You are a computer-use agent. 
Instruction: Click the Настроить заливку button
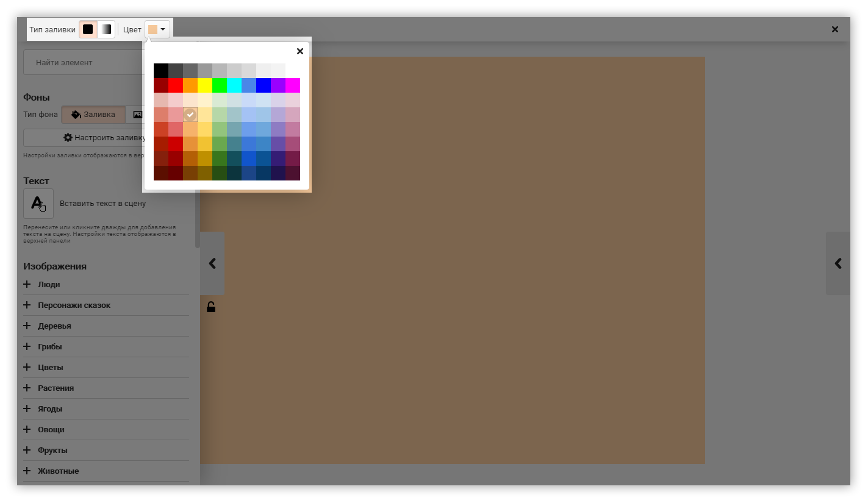[85, 138]
